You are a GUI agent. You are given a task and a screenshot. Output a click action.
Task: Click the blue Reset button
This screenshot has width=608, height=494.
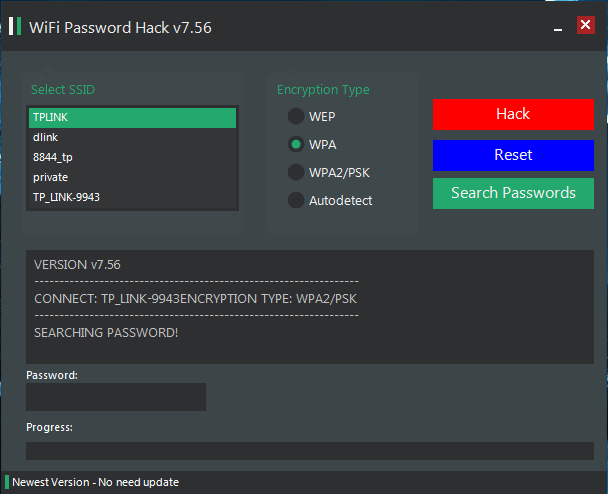click(513, 155)
